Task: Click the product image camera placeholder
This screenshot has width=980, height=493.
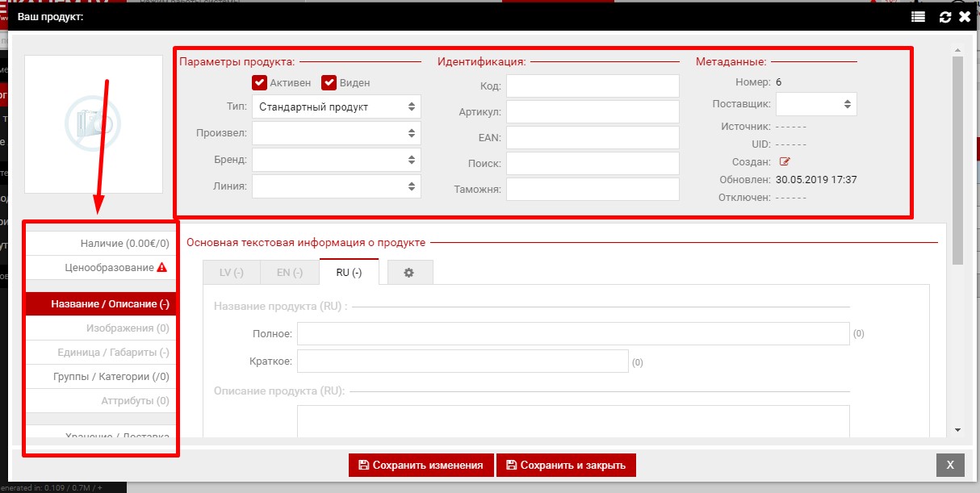Action: pyautogui.click(x=93, y=123)
